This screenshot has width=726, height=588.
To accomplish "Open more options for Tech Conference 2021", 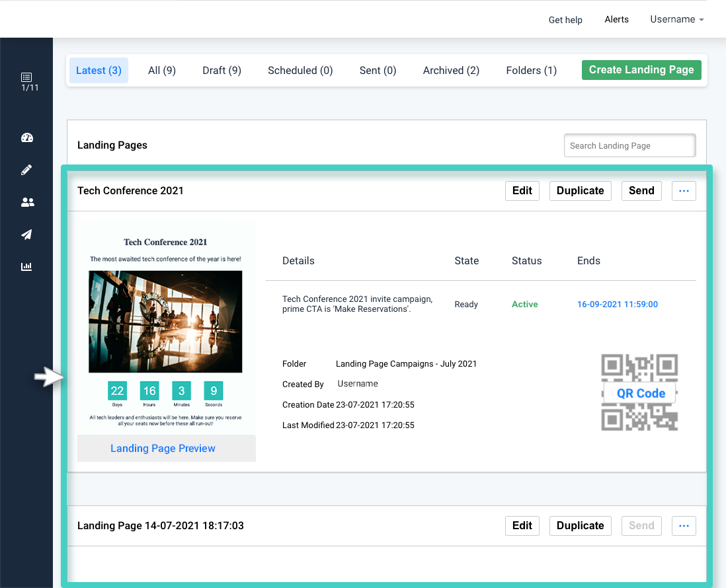I will tap(684, 190).
